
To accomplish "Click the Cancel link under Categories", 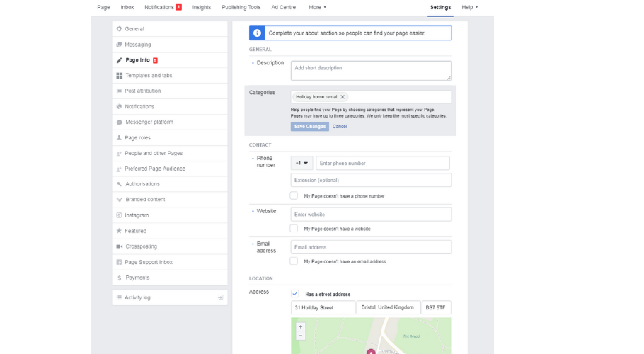I will 340,127.
